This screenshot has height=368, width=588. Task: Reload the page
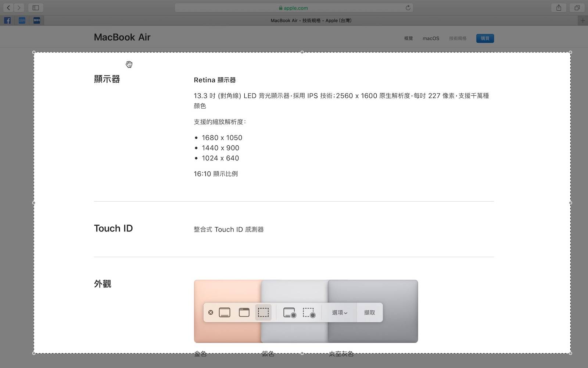408,8
